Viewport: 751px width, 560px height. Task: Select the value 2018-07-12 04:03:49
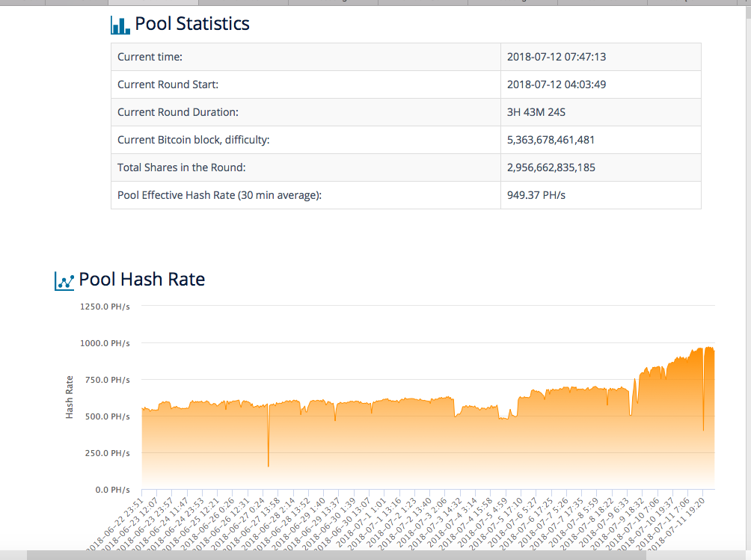pos(556,84)
